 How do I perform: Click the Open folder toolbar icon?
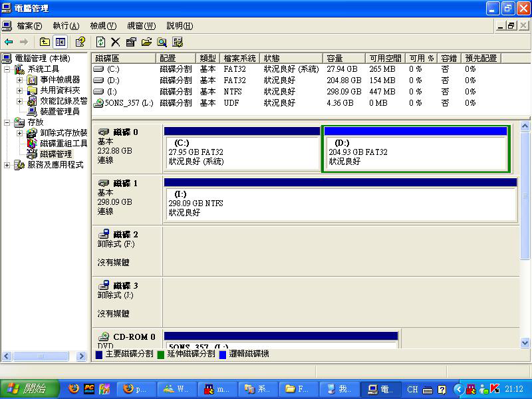[x=146, y=42]
